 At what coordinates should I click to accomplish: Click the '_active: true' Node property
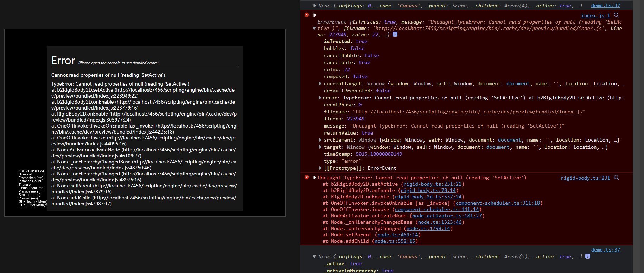[x=343, y=263]
